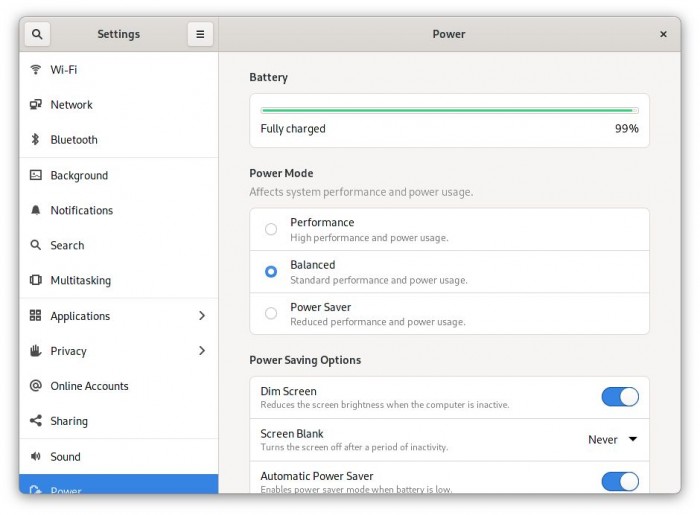Open the Screen Blank Never dropdown

click(x=612, y=440)
